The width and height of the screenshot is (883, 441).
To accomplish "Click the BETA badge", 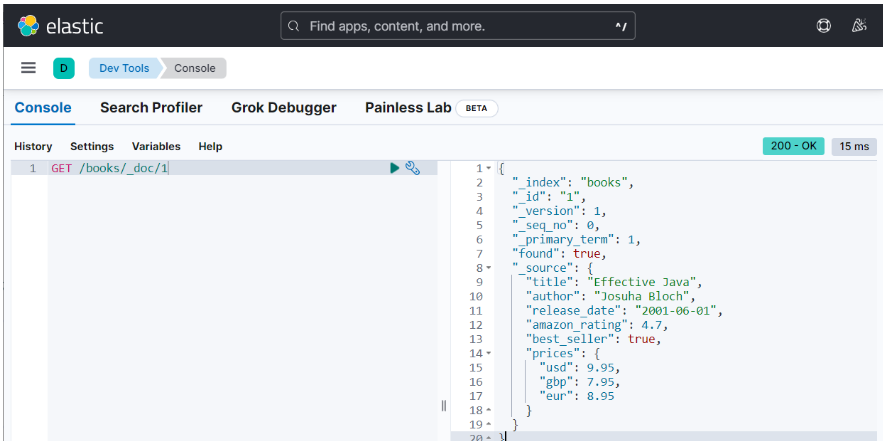I will tap(477, 108).
